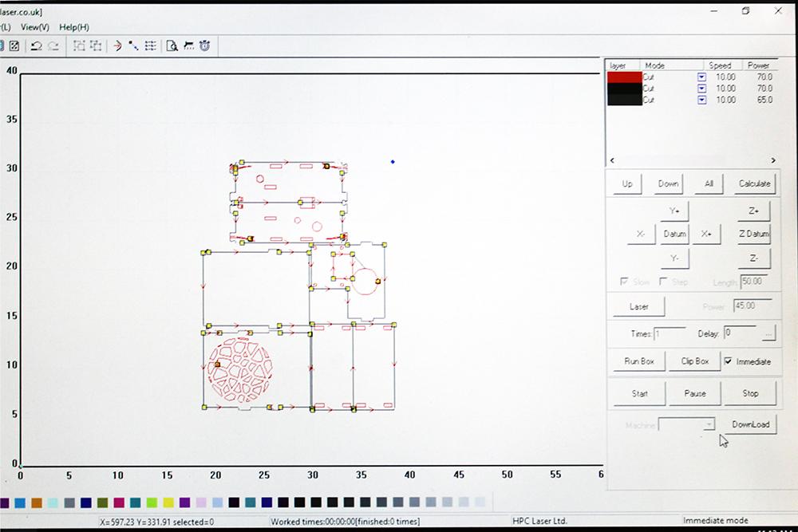The width and height of the screenshot is (798, 532).
Task: Click the X+ jog button
Action: click(706, 234)
